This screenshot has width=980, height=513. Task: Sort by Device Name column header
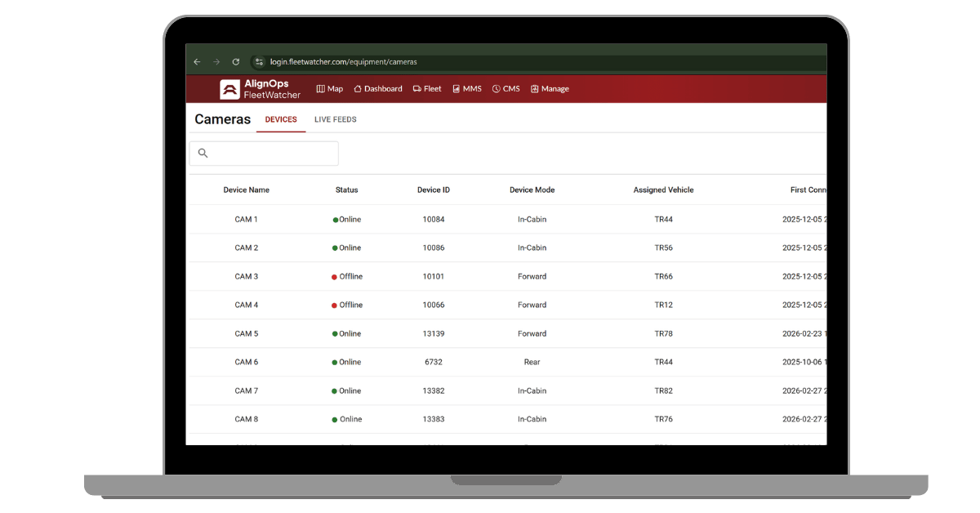click(x=247, y=190)
